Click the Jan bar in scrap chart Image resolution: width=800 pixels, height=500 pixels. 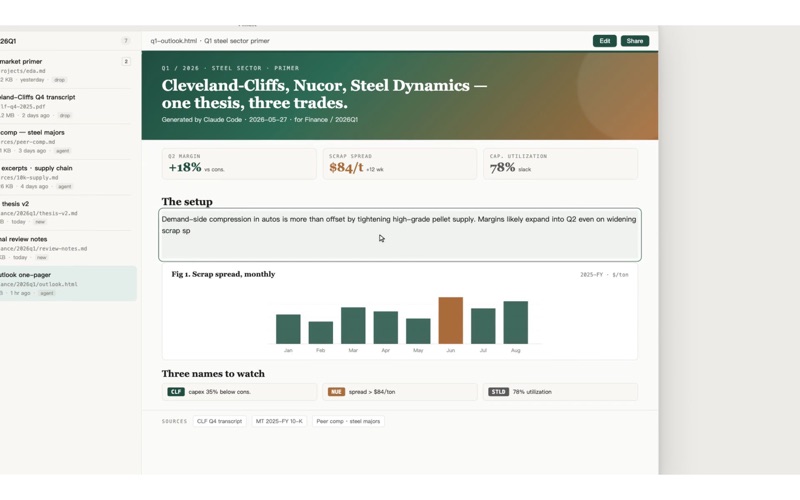coord(288,329)
